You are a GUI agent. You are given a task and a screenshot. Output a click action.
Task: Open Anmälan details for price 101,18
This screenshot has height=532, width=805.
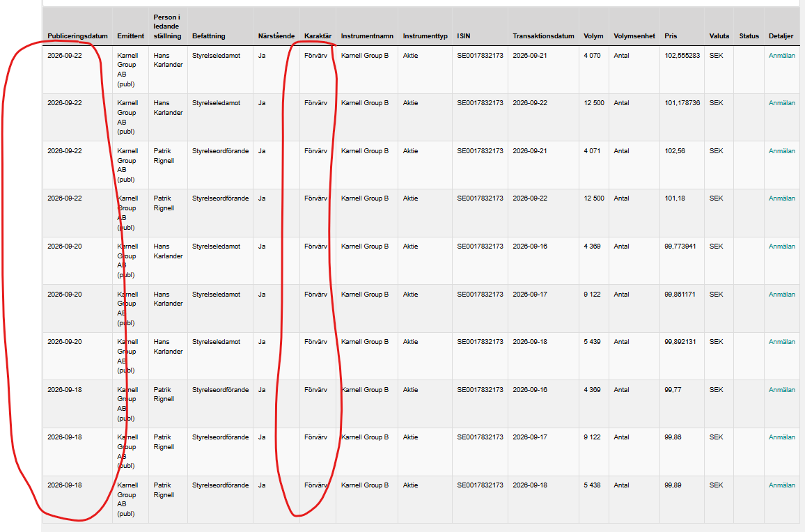pos(781,198)
